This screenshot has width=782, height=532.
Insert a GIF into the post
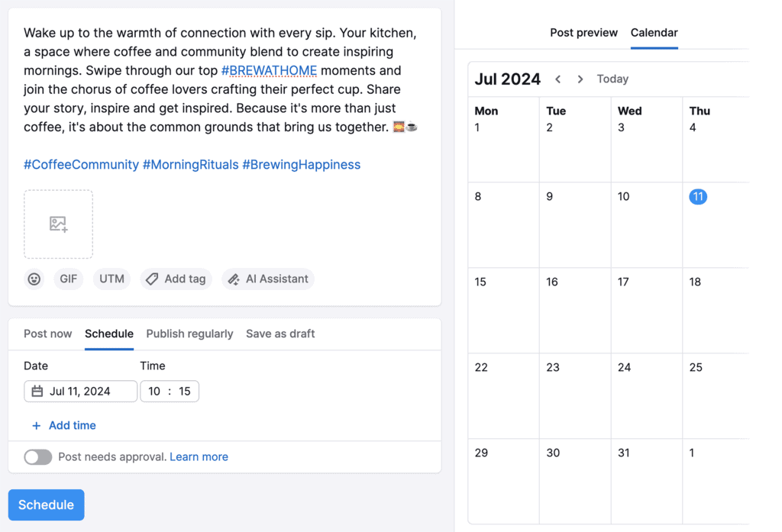click(68, 279)
